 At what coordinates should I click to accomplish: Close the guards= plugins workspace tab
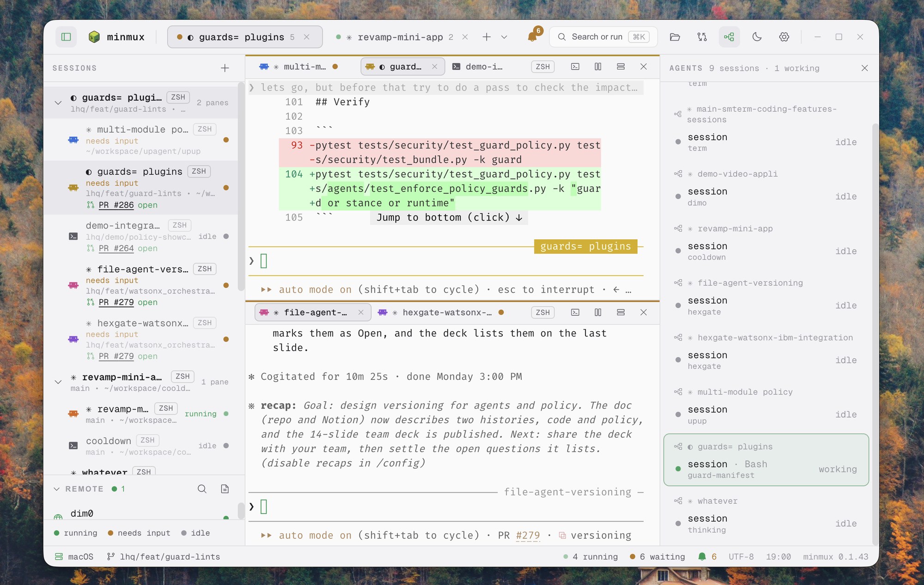pos(307,37)
